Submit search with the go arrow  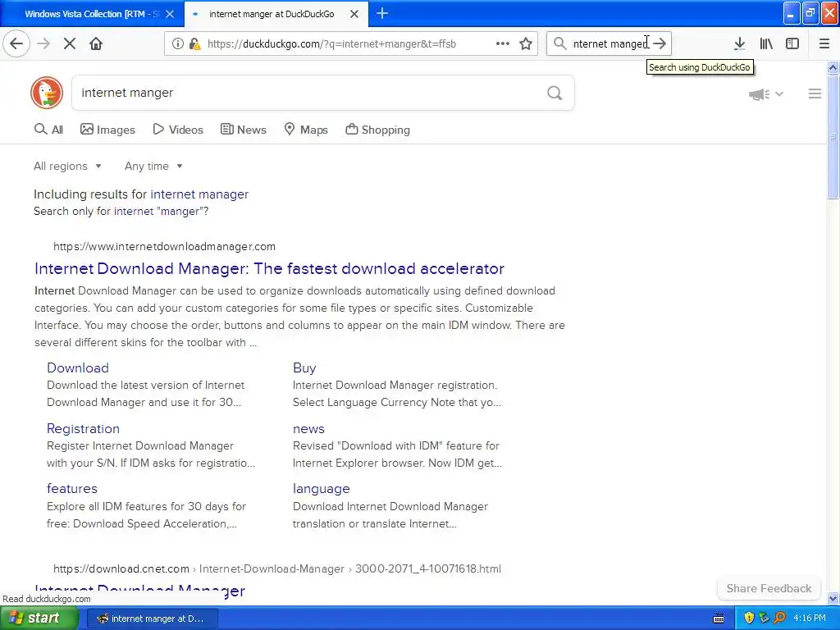point(660,43)
